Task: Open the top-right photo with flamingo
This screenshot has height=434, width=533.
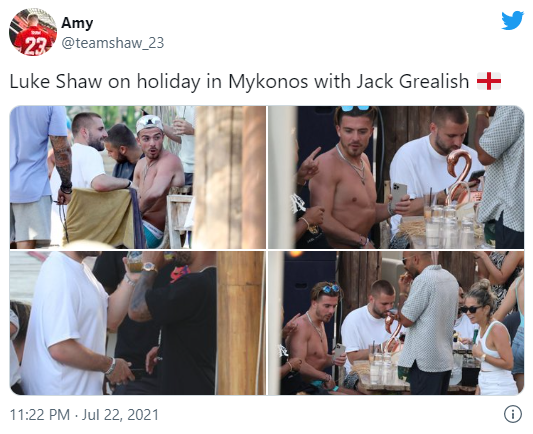Action: click(x=396, y=177)
